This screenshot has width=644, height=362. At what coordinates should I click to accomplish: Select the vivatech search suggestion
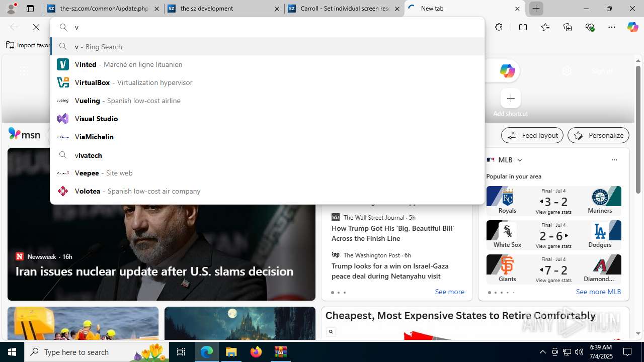click(x=267, y=155)
